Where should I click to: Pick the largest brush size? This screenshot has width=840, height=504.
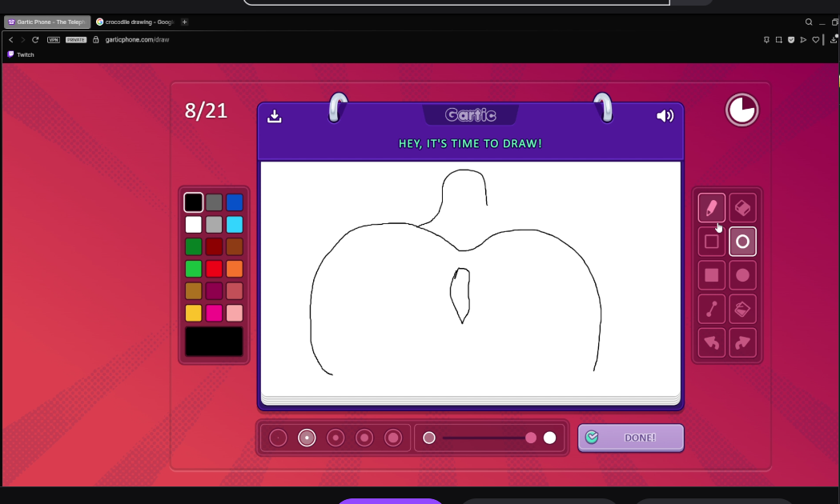[x=392, y=438]
